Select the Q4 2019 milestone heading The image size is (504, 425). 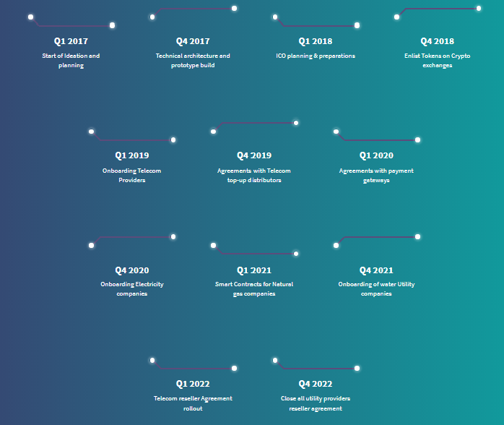pyautogui.click(x=254, y=155)
